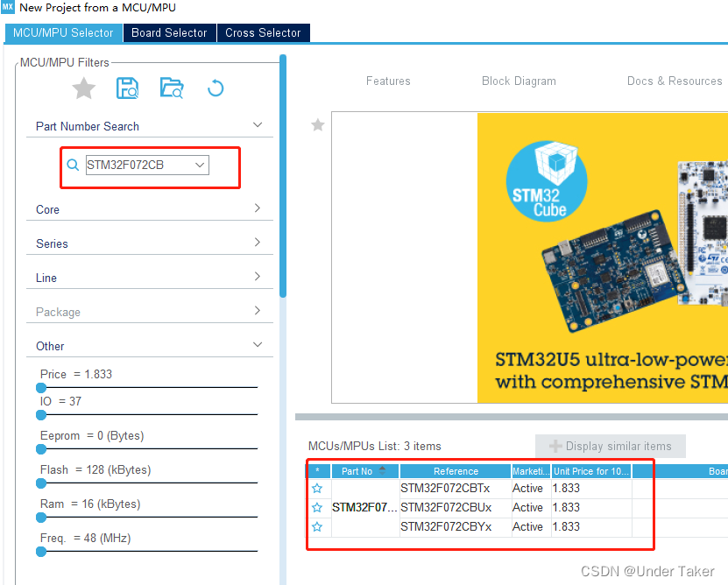Open the Docs & Resources tab
The height and width of the screenshot is (585, 728).
point(675,81)
